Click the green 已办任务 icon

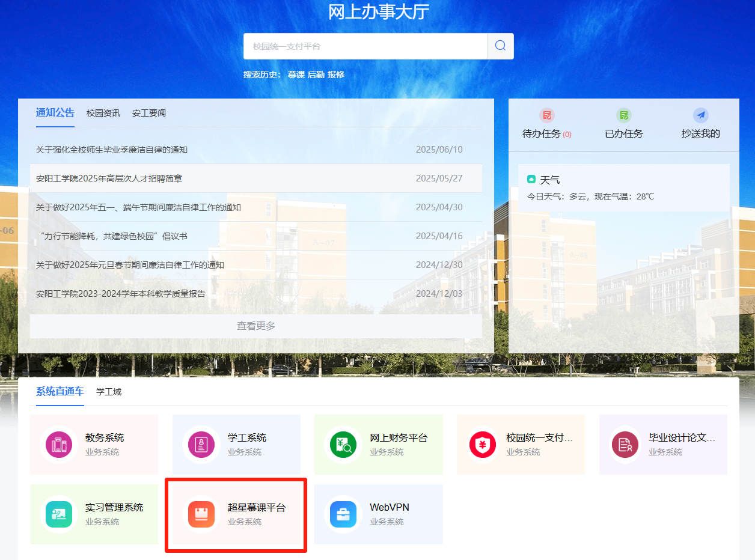(624, 115)
